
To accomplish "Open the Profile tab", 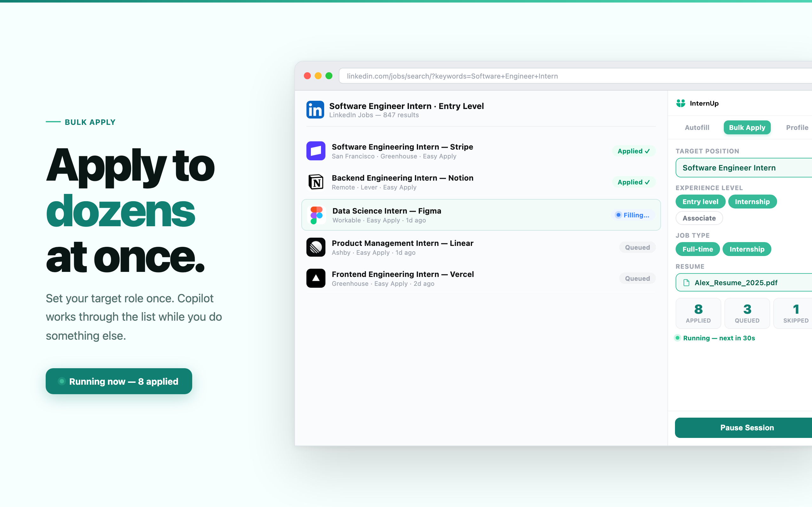I will pyautogui.click(x=796, y=127).
